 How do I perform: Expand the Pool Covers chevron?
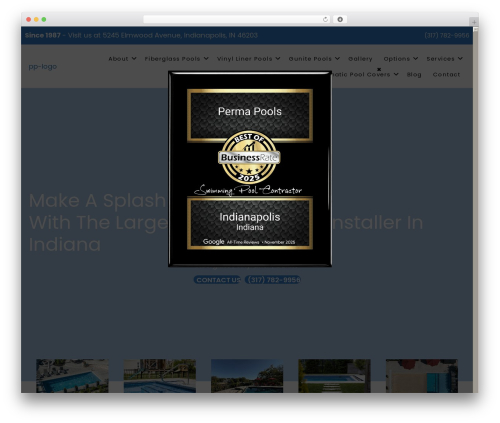point(396,74)
